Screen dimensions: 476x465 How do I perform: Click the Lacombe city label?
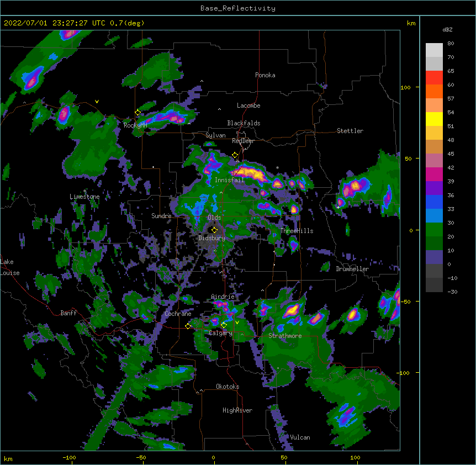(x=248, y=105)
